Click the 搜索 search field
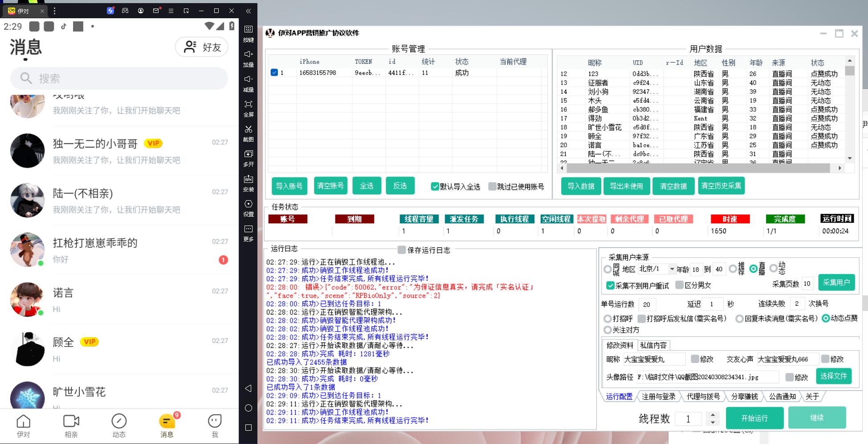The width and height of the screenshot is (868, 444). [x=119, y=79]
